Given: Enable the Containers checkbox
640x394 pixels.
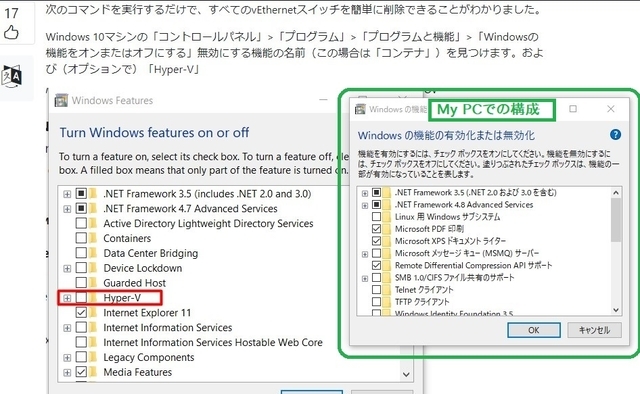Looking at the screenshot, I should 81,238.
